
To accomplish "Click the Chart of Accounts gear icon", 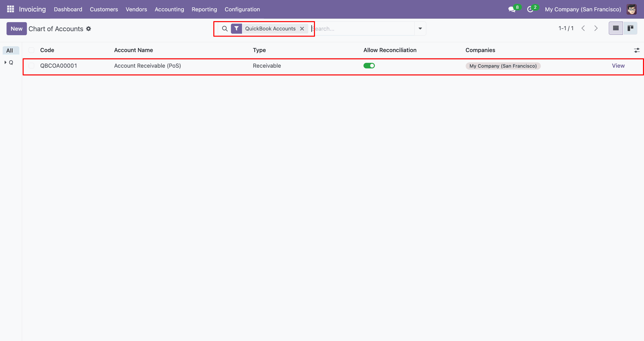I will (x=89, y=29).
